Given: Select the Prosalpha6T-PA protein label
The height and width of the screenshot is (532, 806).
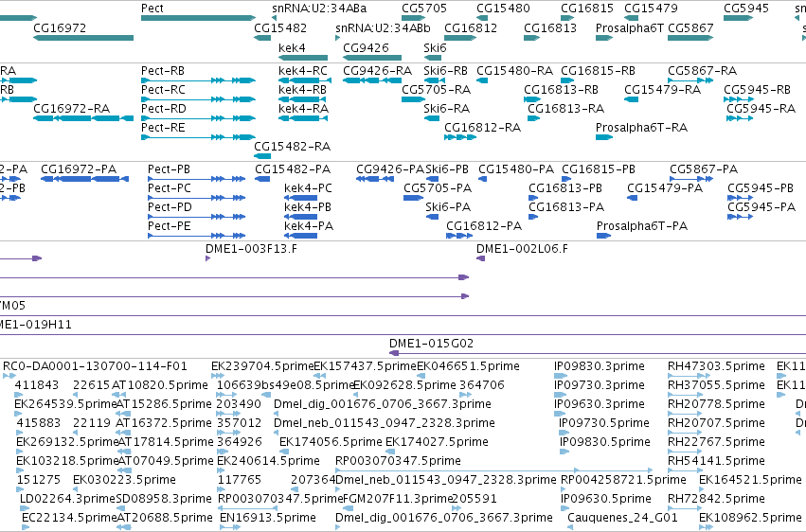Looking at the screenshot, I should click(642, 226).
